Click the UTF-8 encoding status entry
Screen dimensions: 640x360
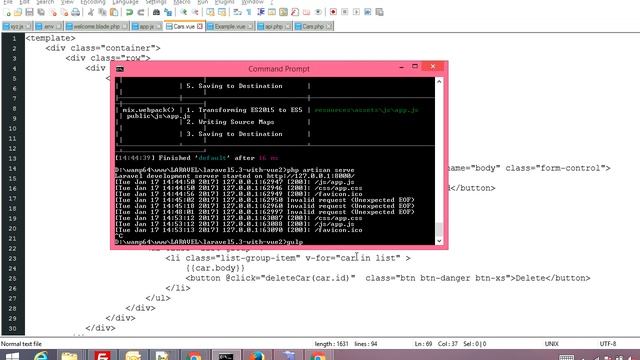pos(608,344)
